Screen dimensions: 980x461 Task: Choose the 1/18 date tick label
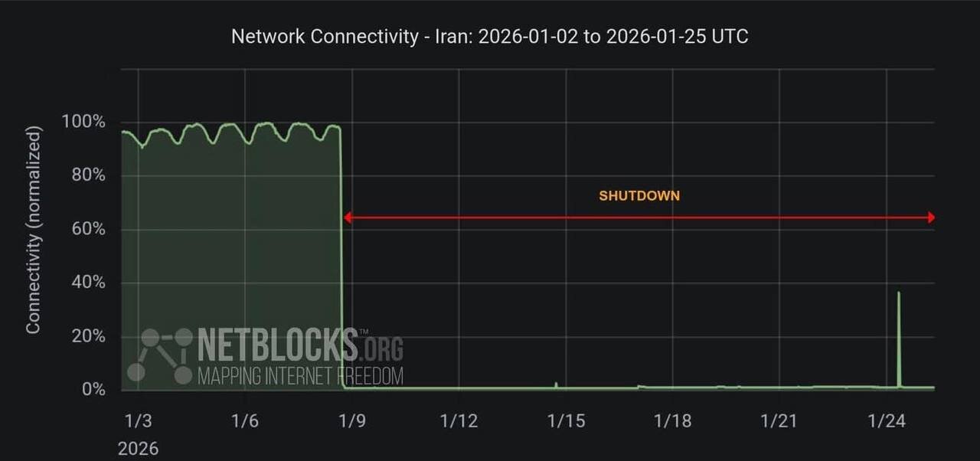pyautogui.click(x=672, y=420)
